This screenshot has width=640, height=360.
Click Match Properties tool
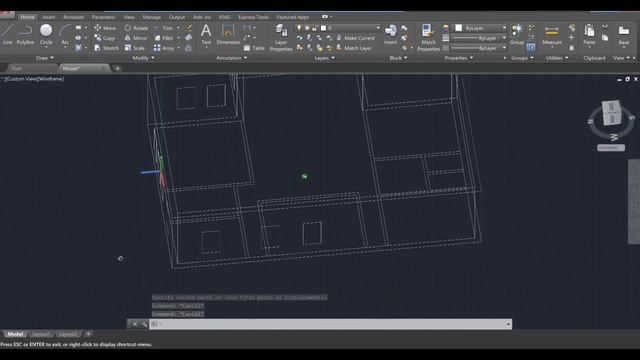coord(428,38)
